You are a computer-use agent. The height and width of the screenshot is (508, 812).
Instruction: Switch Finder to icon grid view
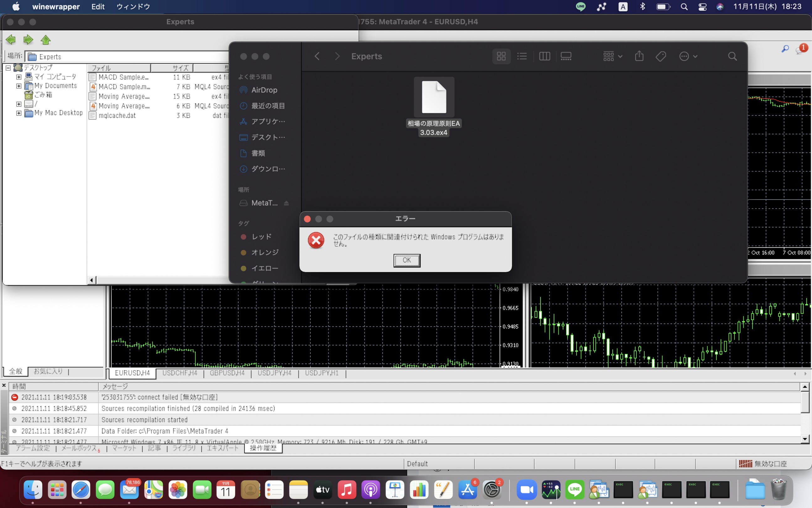[501, 56]
